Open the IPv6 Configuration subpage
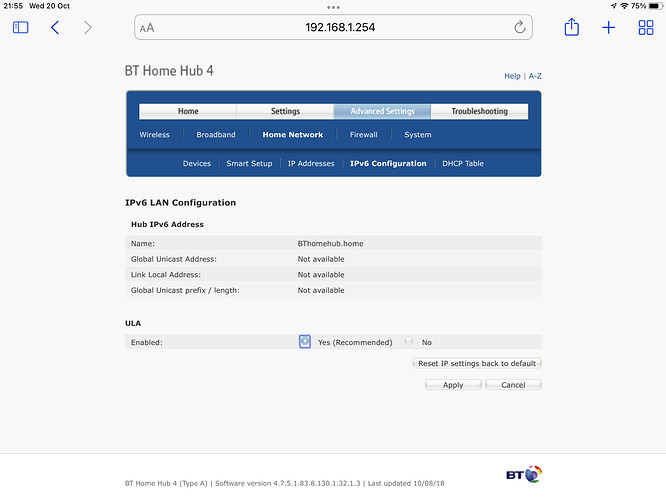The width and height of the screenshot is (666, 500). (x=388, y=164)
